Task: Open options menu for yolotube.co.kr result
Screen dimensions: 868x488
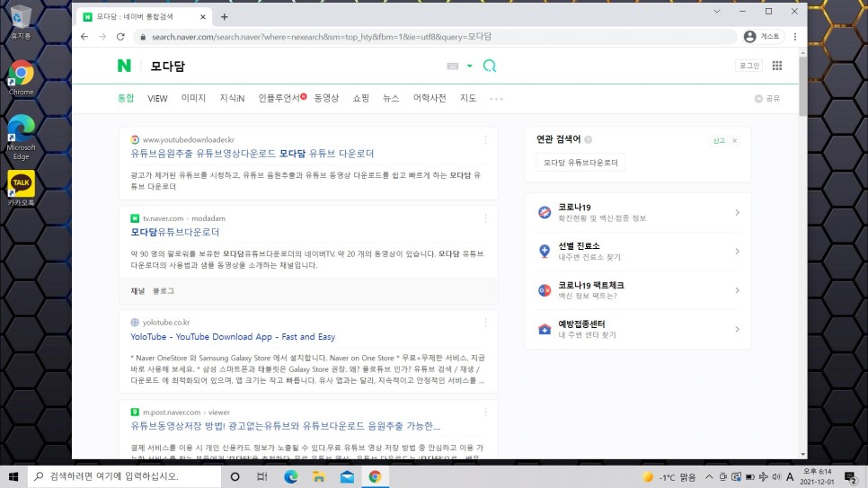Action: [x=485, y=323]
